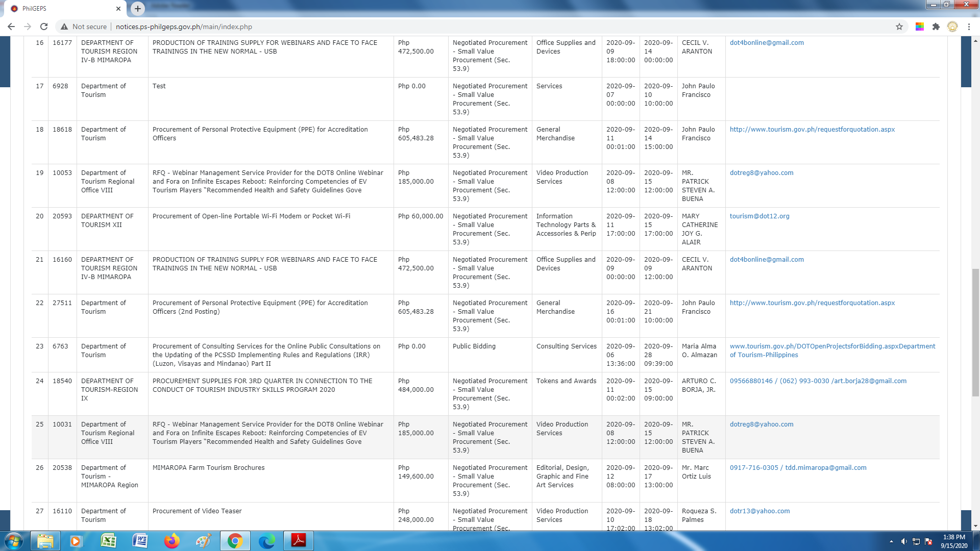Open Paint from the taskbar

tap(203, 541)
